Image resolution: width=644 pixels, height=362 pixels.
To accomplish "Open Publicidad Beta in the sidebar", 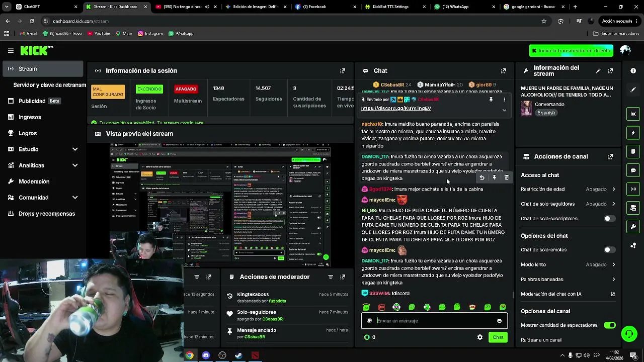I will pos(43,101).
